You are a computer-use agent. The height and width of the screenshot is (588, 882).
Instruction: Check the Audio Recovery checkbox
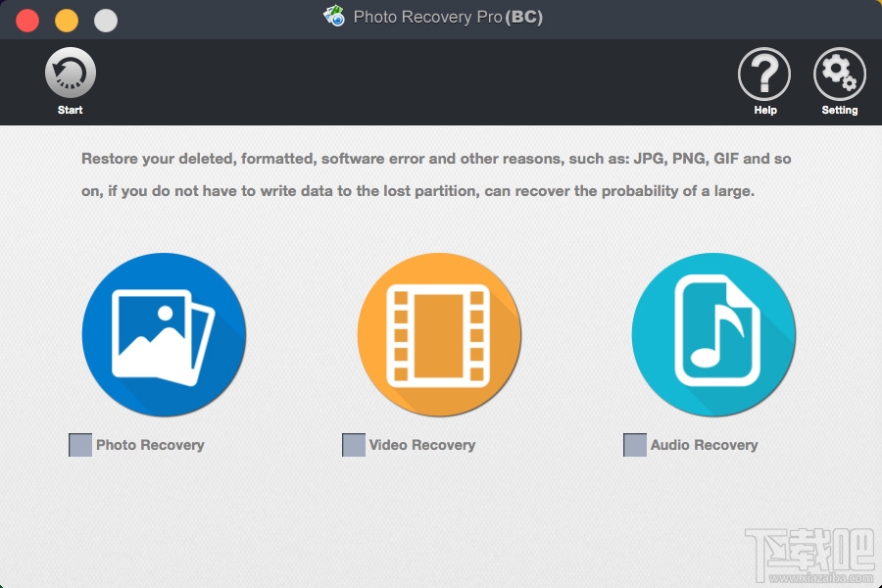(635, 445)
